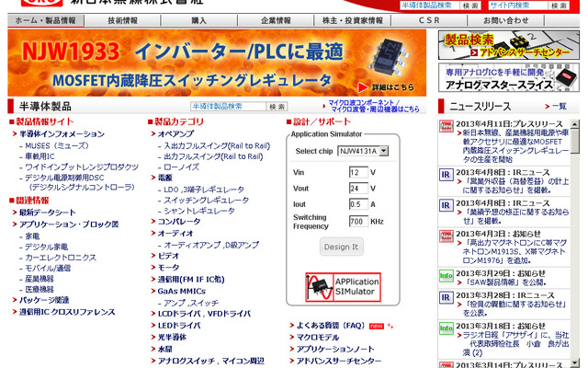
Task: Open アドバンスサーチセンター text link
Action: pyautogui.click(x=339, y=362)
